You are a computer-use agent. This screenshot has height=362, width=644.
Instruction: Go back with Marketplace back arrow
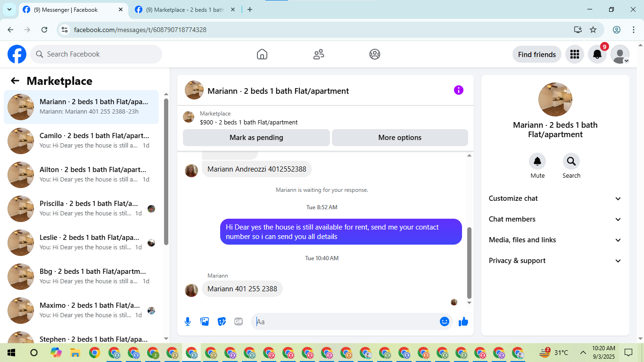[15, 81]
